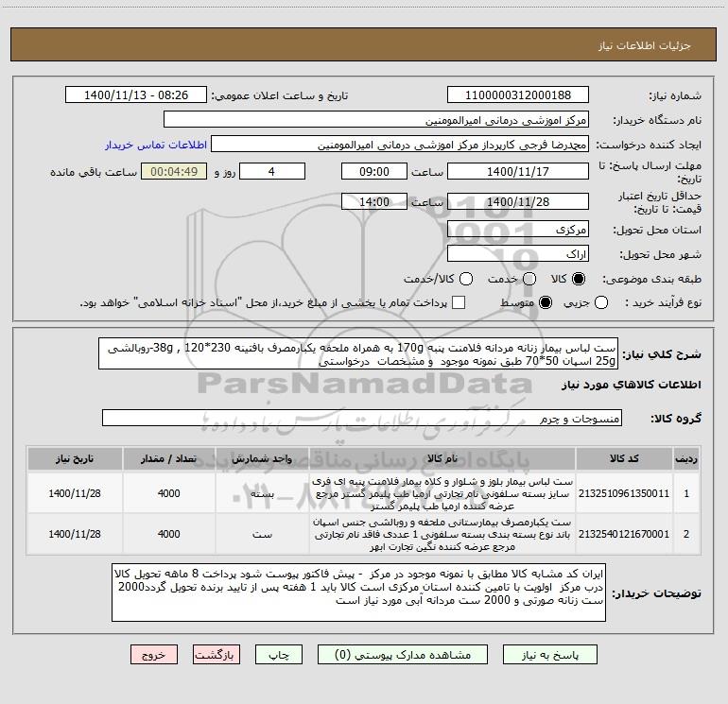Image resolution: width=728 pixels, height=704 pixels.
Task: Click the واحد شمارش column header
Action: click(x=262, y=459)
